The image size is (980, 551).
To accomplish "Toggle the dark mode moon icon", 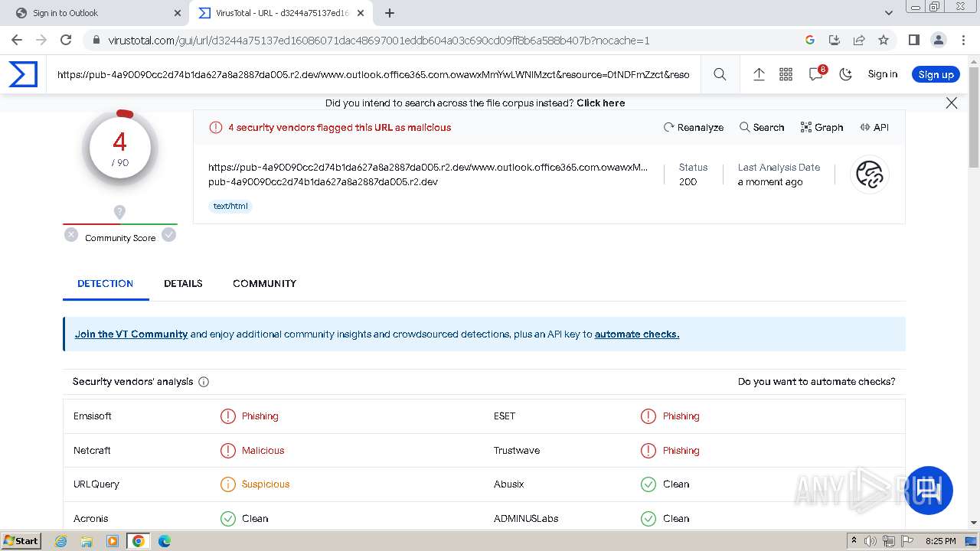I will [846, 74].
